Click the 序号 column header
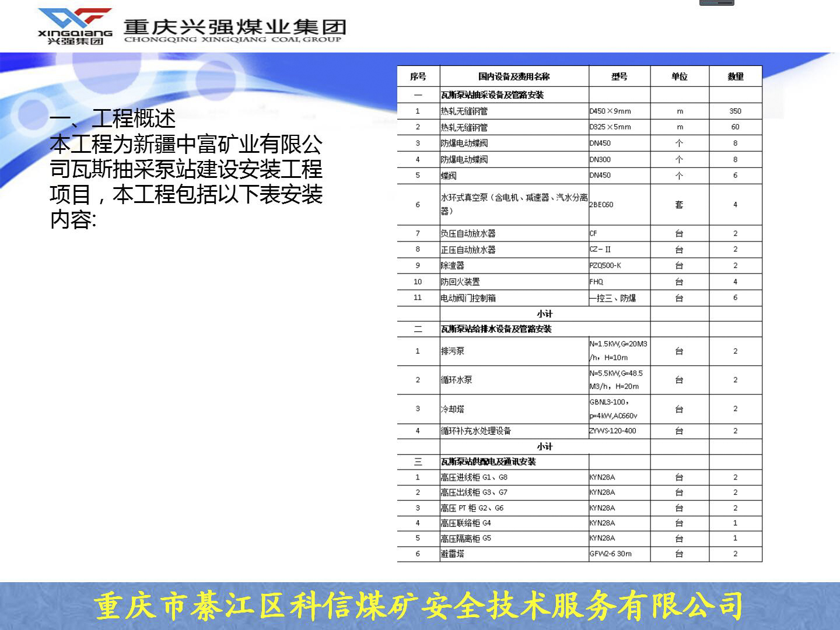 click(418, 76)
